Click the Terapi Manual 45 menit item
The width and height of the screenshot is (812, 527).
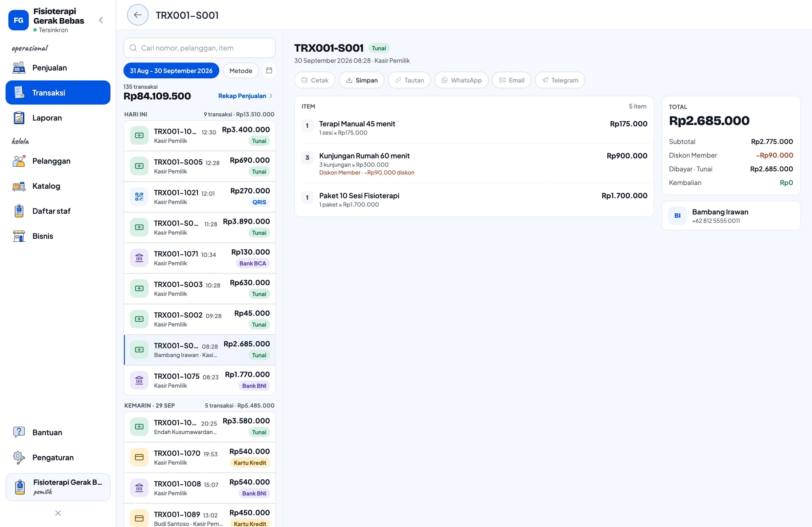474,127
